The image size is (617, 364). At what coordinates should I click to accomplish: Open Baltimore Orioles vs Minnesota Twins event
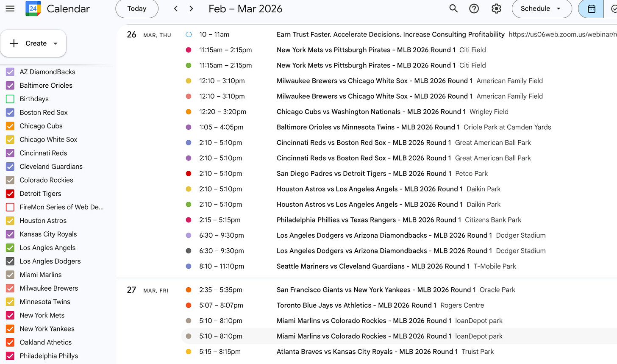[x=368, y=127]
